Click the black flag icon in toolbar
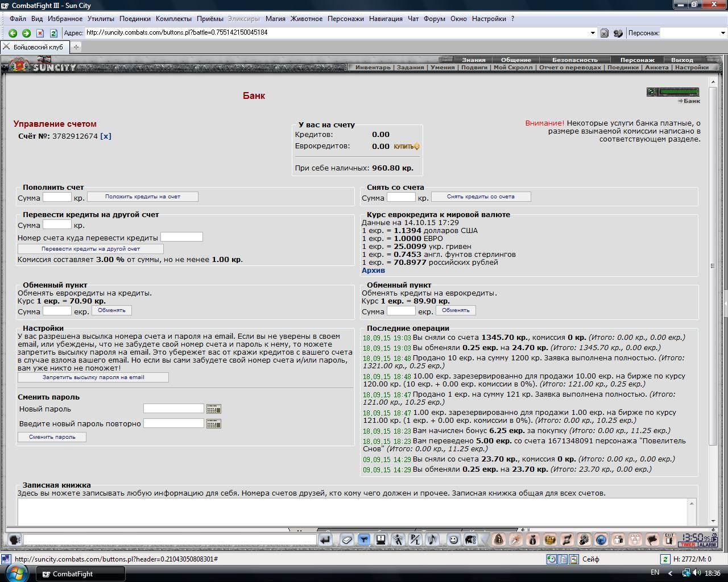The image size is (728, 582). tap(652, 539)
